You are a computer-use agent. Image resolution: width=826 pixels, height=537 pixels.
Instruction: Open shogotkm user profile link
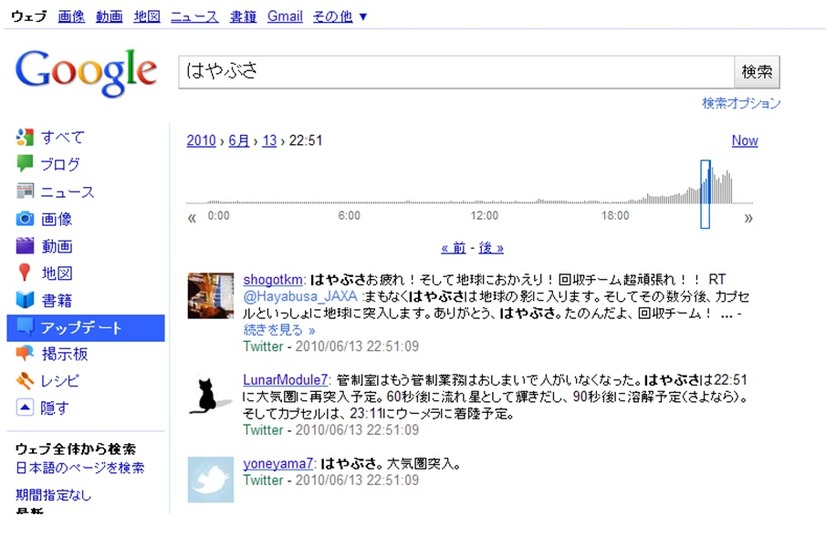pyautogui.click(x=273, y=279)
